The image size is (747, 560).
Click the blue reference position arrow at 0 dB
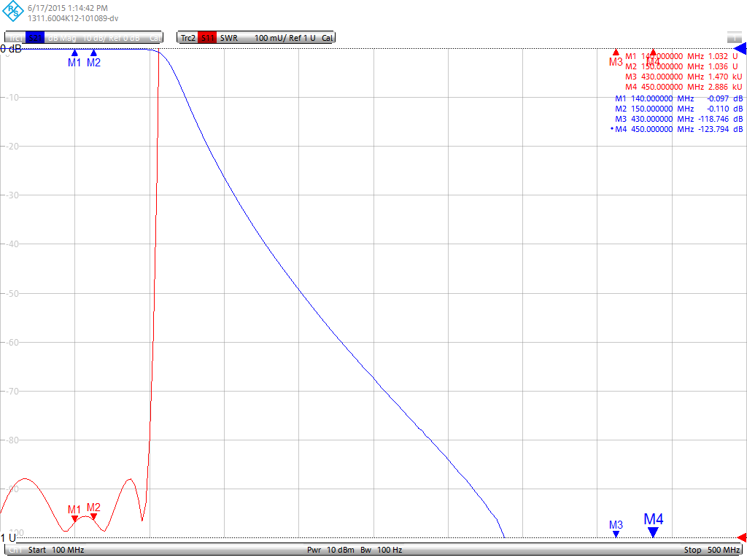(740, 49)
